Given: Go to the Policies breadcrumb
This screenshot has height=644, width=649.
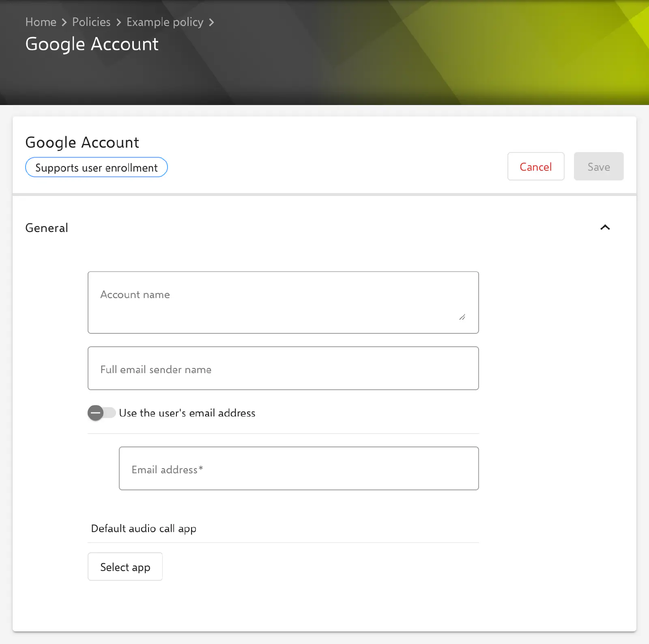Looking at the screenshot, I should 91,22.
